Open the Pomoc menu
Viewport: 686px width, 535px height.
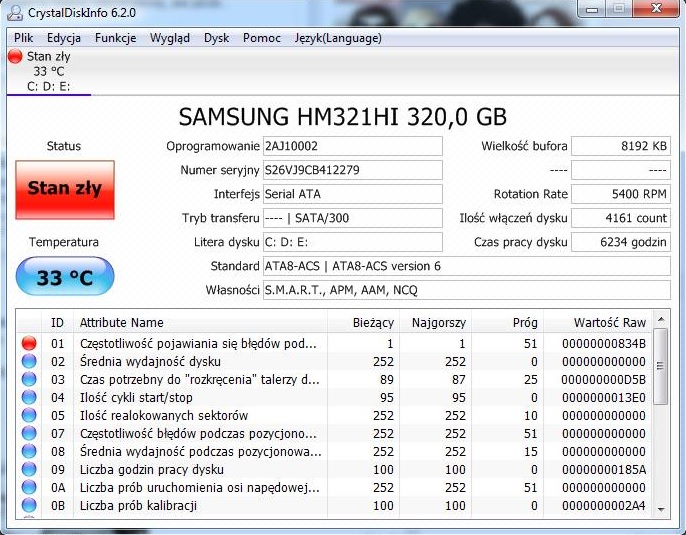pyautogui.click(x=262, y=38)
